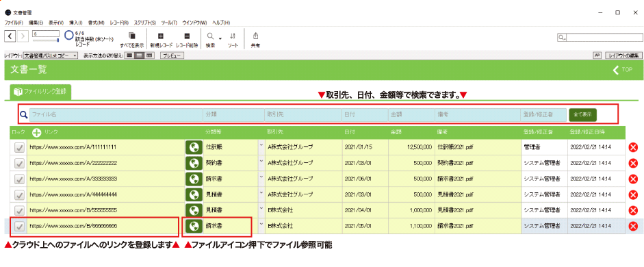Click the record navigation slider
This screenshot has width=644, height=267.
click(x=46, y=40)
